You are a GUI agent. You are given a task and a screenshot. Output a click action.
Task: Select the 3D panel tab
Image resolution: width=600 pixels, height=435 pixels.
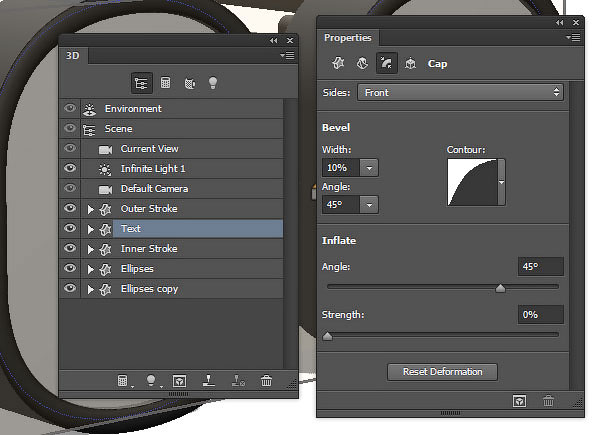tap(73, 56)
